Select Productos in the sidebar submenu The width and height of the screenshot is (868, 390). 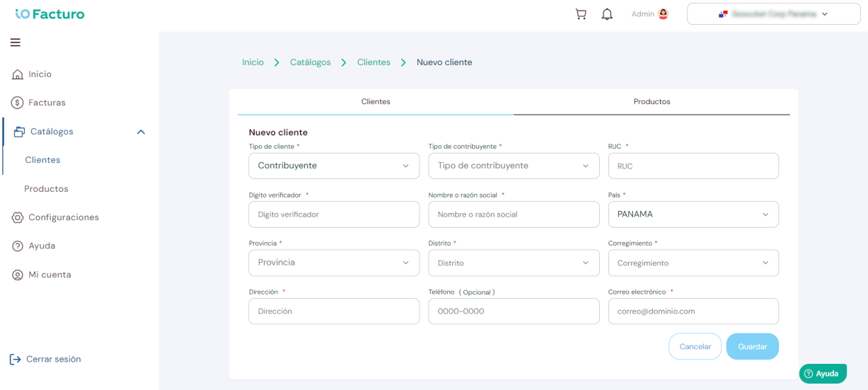[46, 189]
